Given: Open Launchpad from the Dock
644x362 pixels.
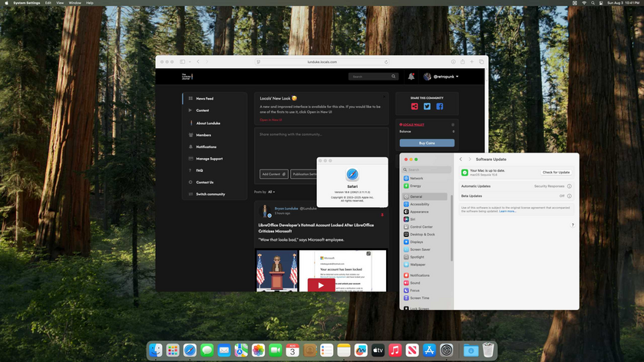Looking at the screenshot, I should (x=173, y=350).
